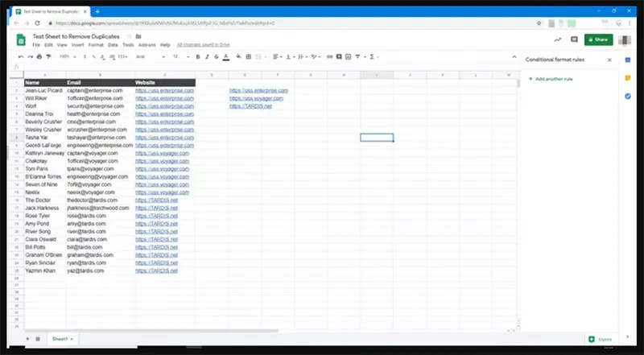The height and width of the screenshot is (355, 644).
Task: Open Tasks icon in side panel
Action: click(628, 96)
